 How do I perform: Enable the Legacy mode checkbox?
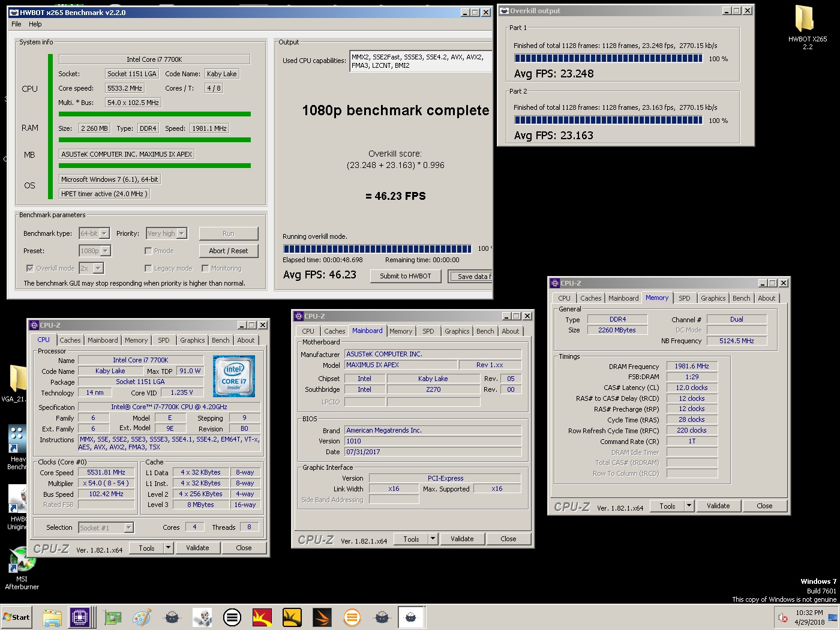[148, 268]
